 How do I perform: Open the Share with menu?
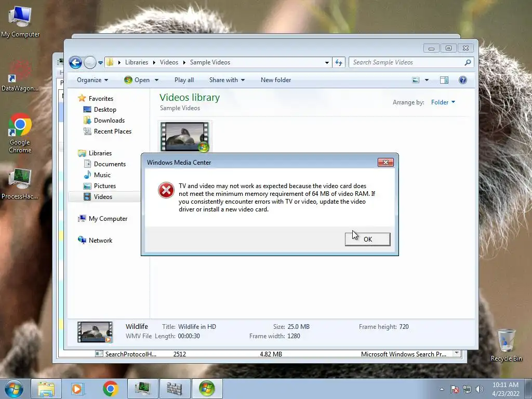click(227, 80)
